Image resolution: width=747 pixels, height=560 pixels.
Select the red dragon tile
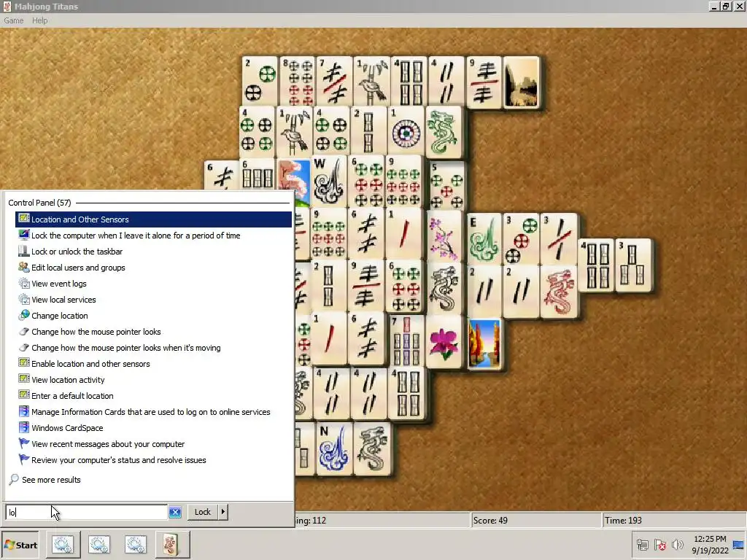pos(560,292)
